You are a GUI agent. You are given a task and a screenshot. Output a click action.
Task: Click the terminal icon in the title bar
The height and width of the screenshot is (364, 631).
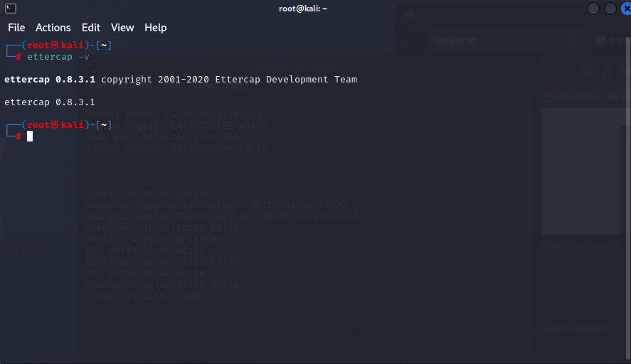[x=11, y=9]
